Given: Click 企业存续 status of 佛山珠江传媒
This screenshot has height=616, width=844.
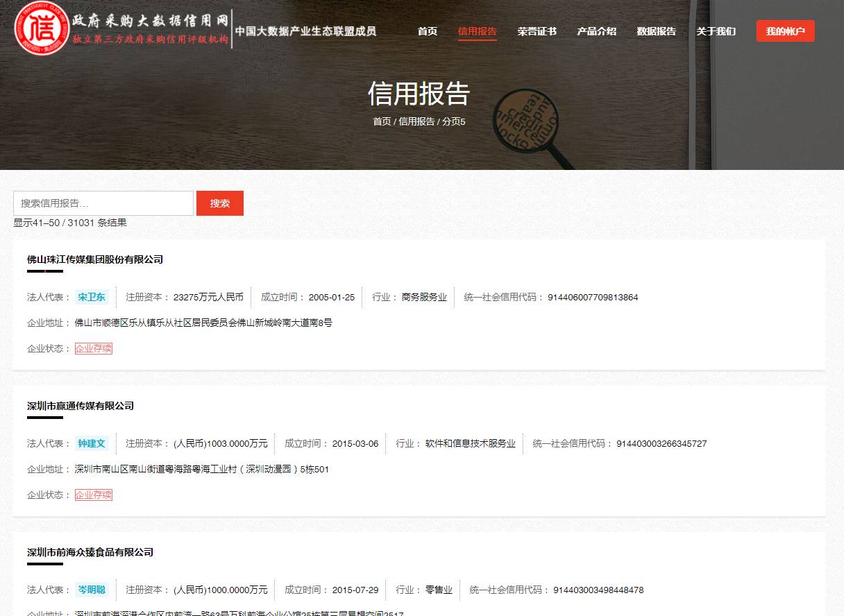Looking at the screenshot, I should point(94,348).
